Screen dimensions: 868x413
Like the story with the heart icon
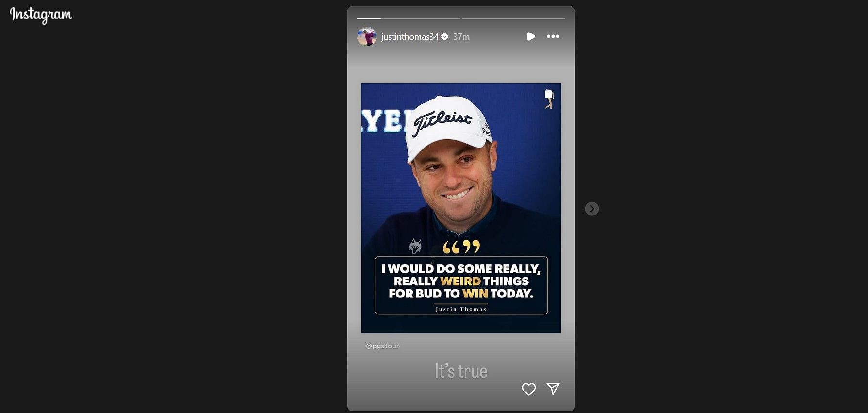(x=529, y=389)
